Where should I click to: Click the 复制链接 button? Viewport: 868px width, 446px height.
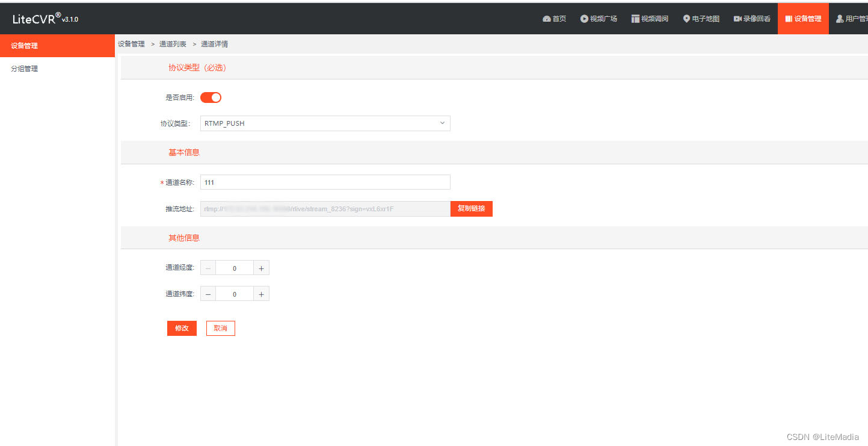(472, 209)
